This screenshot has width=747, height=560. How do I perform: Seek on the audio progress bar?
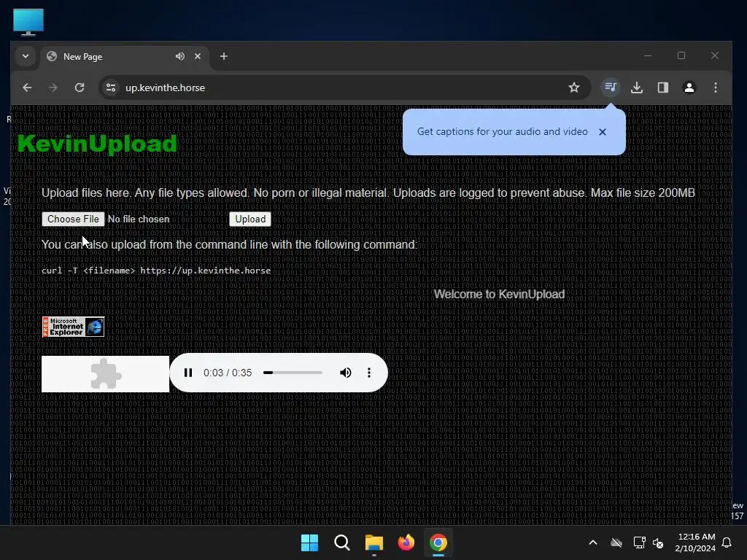[x=293, y=373]
